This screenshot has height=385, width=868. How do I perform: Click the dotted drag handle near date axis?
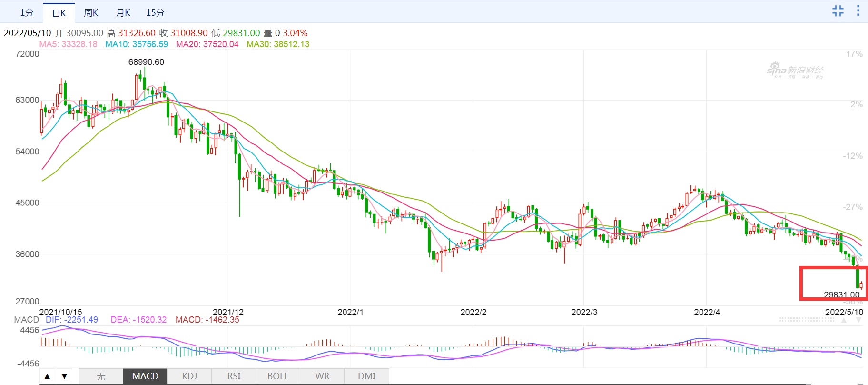click(x=807, y=320)
